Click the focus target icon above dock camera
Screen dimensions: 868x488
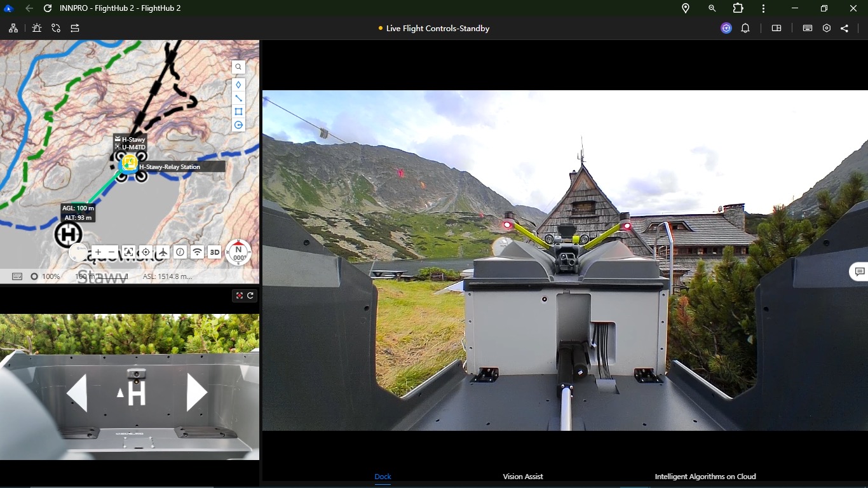(239, 295)
